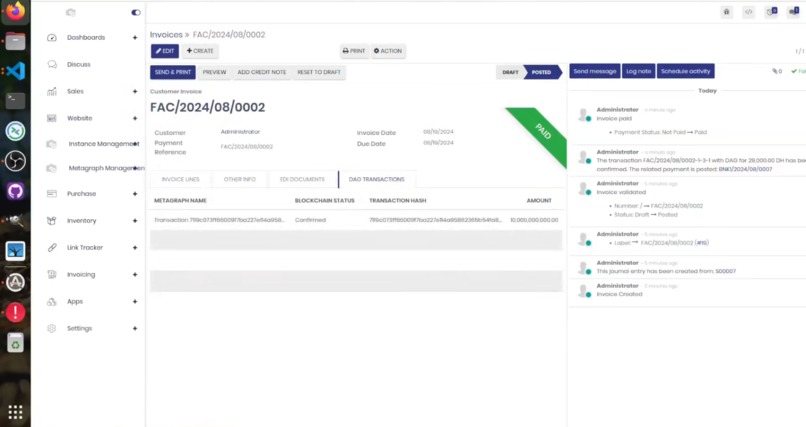Select the DAG Transactions tab
The height and width of the screenshot is (427, 806).
click(377, 179)
